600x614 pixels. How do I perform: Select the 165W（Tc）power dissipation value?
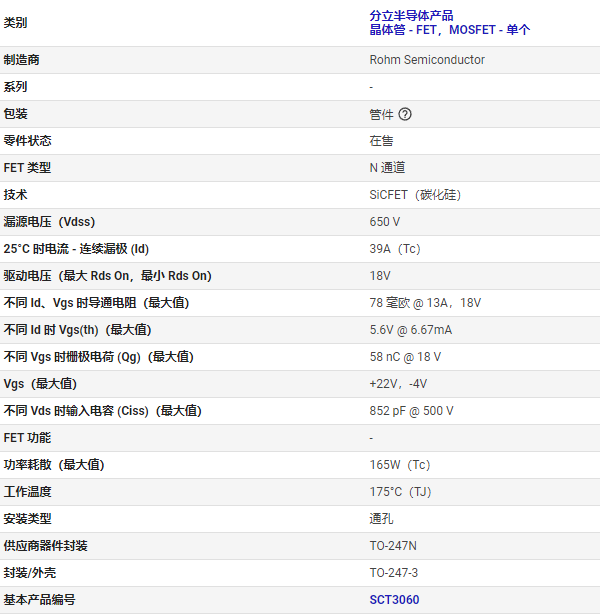pos(399,465)
